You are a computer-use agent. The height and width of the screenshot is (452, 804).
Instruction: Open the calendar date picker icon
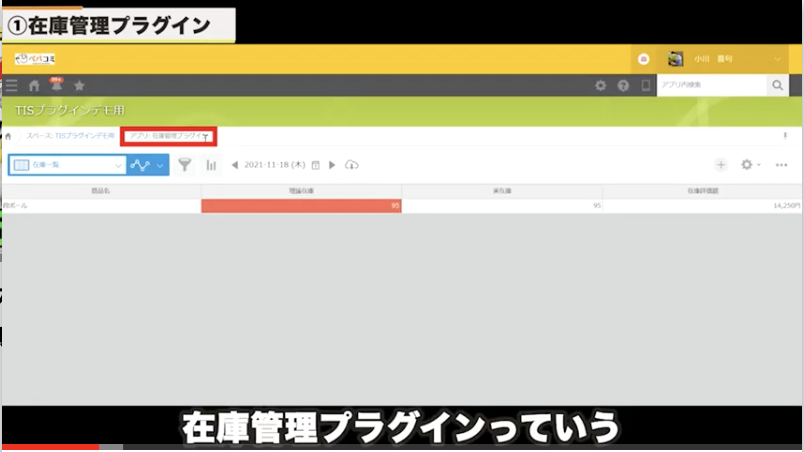[x=316, y=165]
